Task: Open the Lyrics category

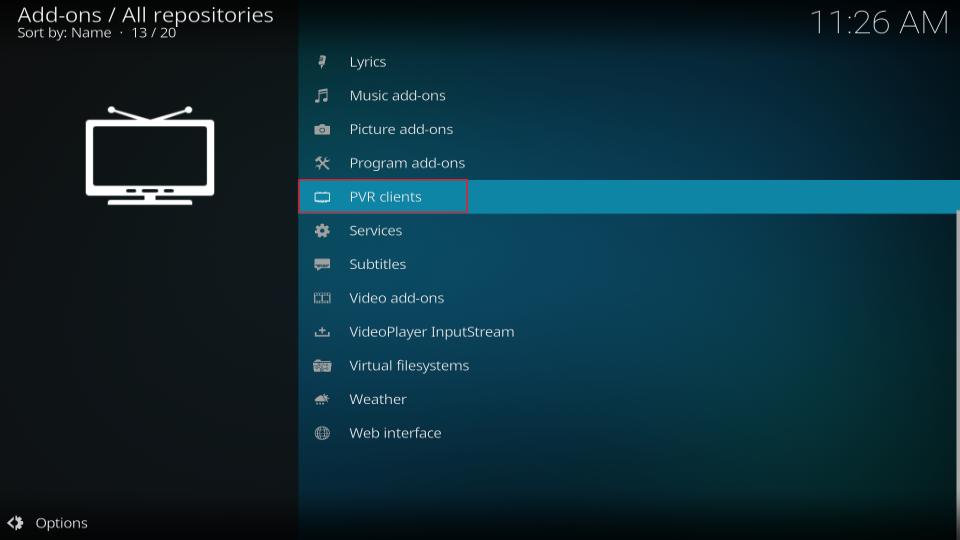Action: [627, 62]
